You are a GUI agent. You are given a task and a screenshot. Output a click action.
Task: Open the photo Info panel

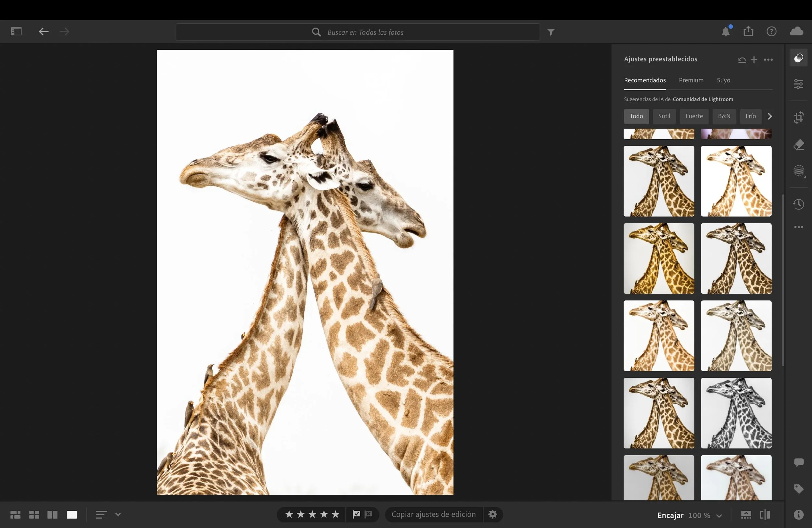tap(798, 515)
